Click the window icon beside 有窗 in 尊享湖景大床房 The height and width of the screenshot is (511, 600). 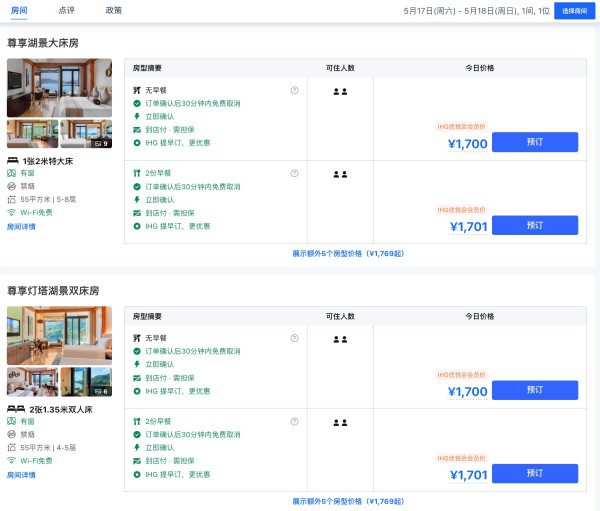pos(11,173)
